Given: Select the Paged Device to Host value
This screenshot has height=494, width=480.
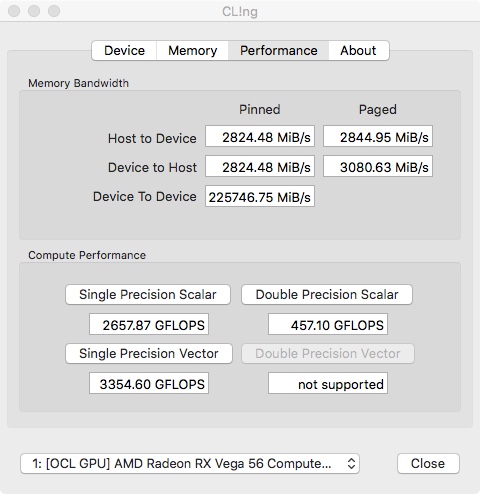Looking at the screenshot, I should [x=378, y=166].
